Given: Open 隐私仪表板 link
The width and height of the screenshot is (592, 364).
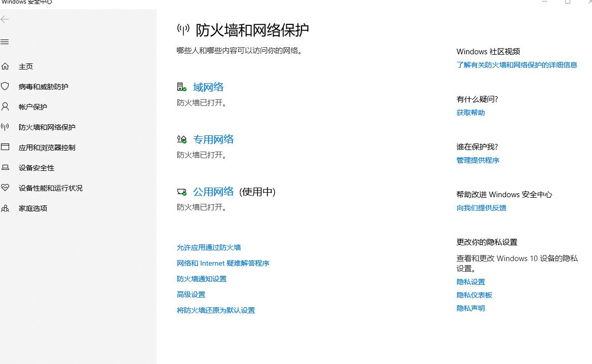Looking at the screenshot, I should [474, 295].
